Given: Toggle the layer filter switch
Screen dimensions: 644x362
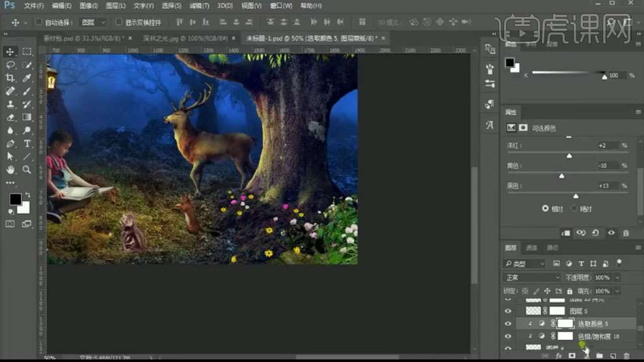Looking at the screenshot, I should [619, 263].
